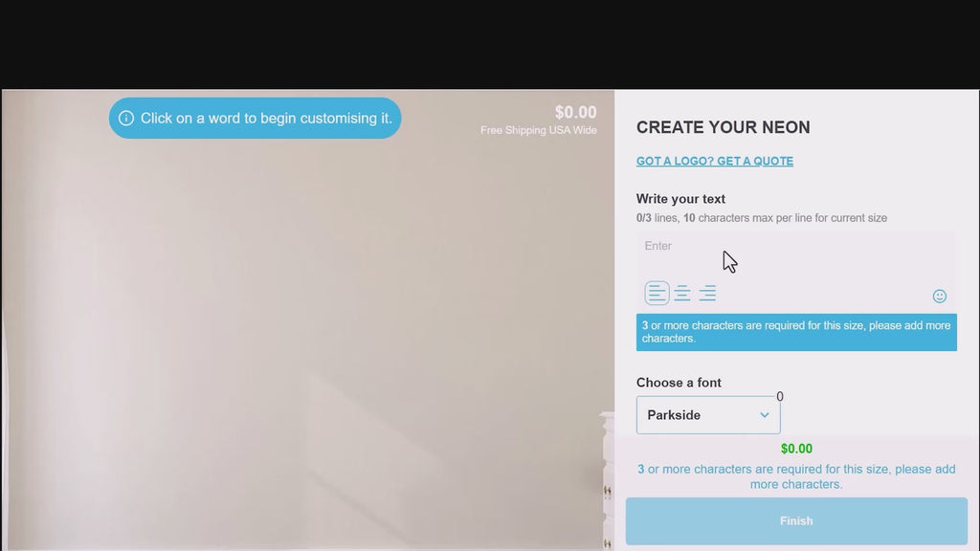
Task: Click the blue banner requiring 3 characters
Action: coord(796,332)
